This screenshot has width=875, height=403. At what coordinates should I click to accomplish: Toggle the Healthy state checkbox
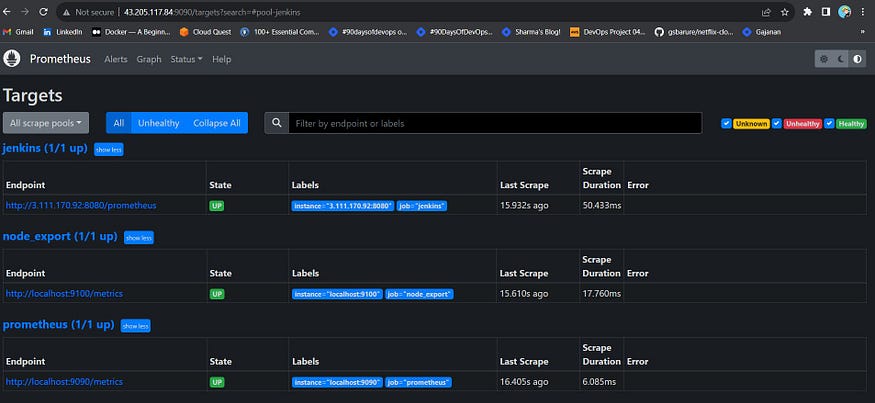(829, 123)
